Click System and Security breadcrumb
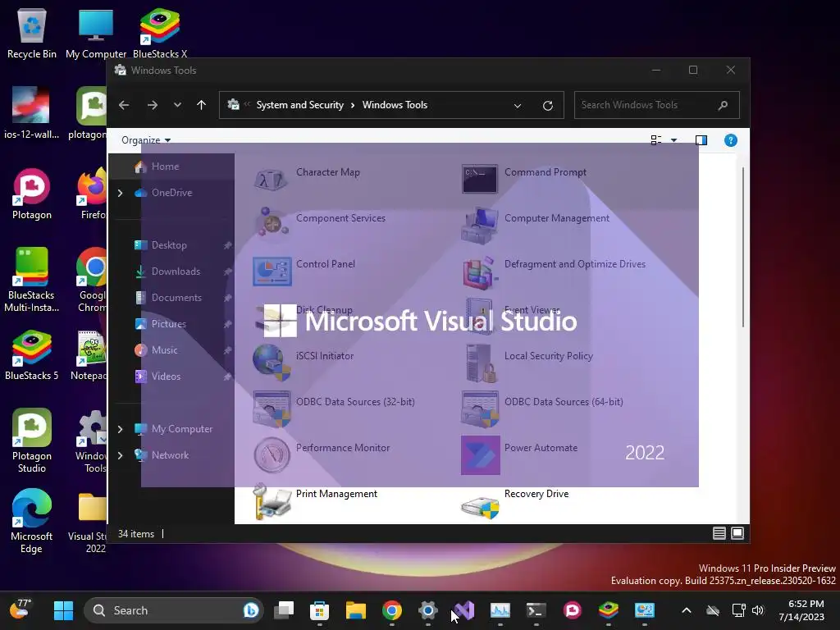The width and height of the screenshot is (840, 630). [x=300, y=105]
